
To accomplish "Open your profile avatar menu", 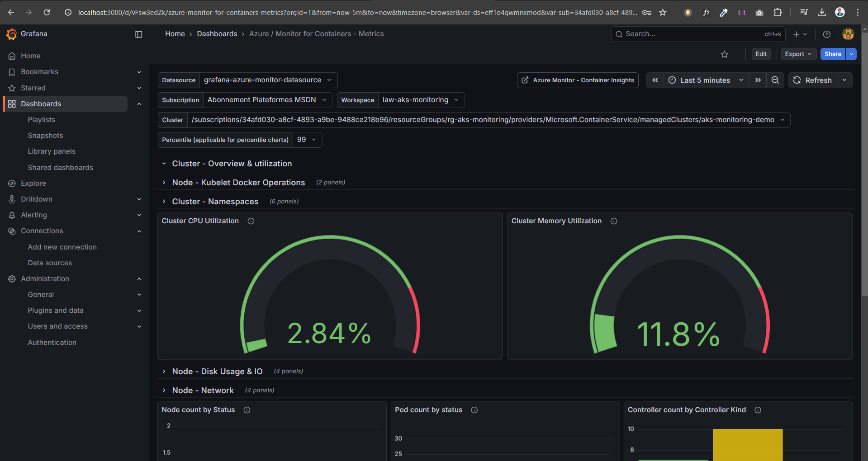I will 848,34.
